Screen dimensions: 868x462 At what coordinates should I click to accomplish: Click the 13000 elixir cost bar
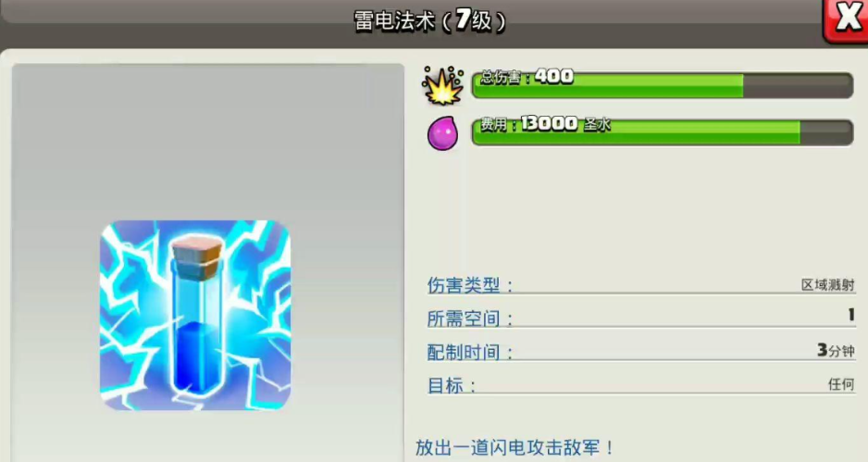pos(662,132)
